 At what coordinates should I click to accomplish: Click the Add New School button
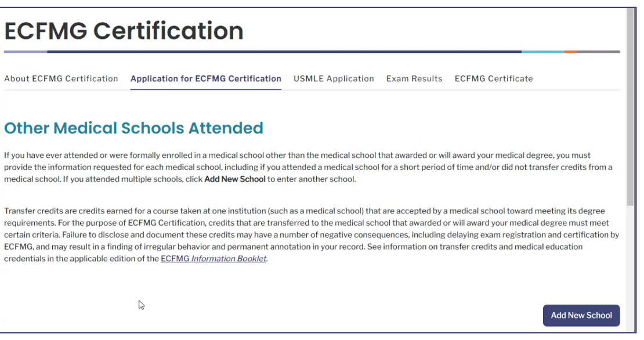coord(581,316)
